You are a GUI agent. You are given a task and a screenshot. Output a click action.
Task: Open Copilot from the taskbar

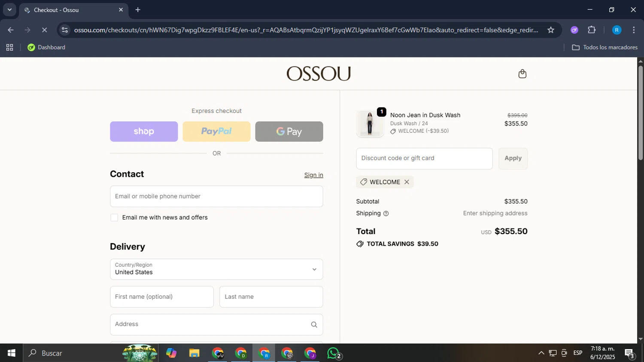point(171,353)
